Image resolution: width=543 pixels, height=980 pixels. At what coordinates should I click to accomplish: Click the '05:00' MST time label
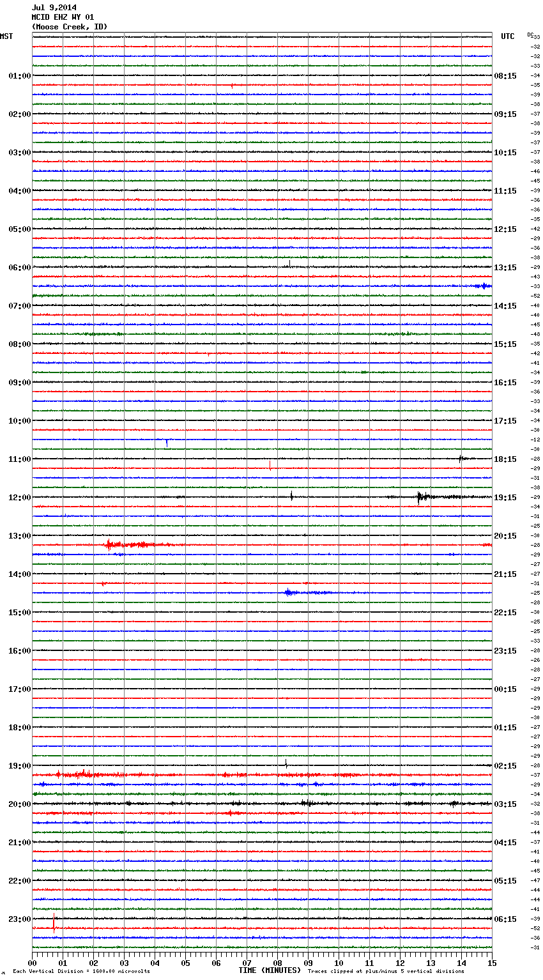[x=20, y=229]
